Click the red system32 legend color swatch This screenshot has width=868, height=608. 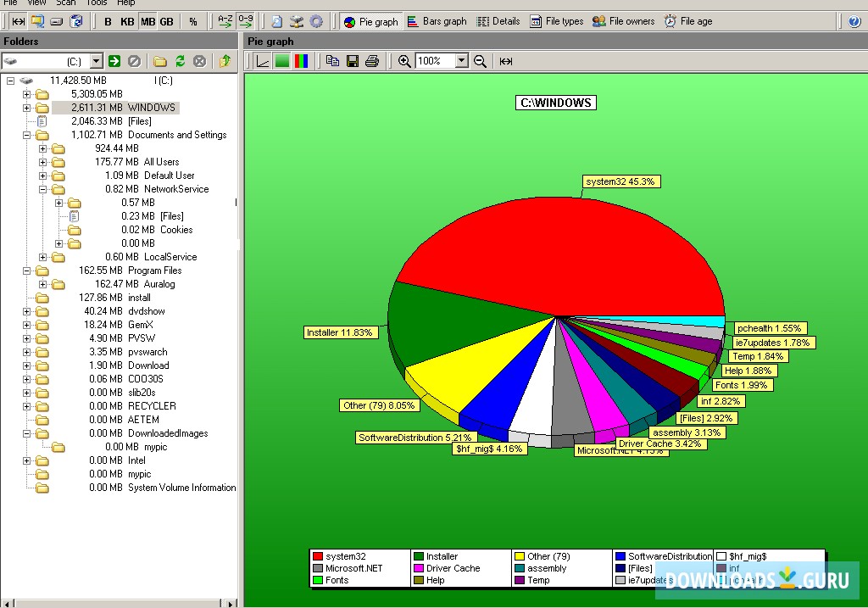pos(318,557)
